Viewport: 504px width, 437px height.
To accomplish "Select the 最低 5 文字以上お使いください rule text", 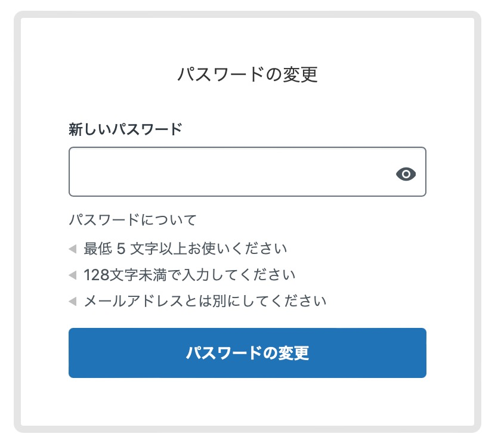I will click(185, 249).
